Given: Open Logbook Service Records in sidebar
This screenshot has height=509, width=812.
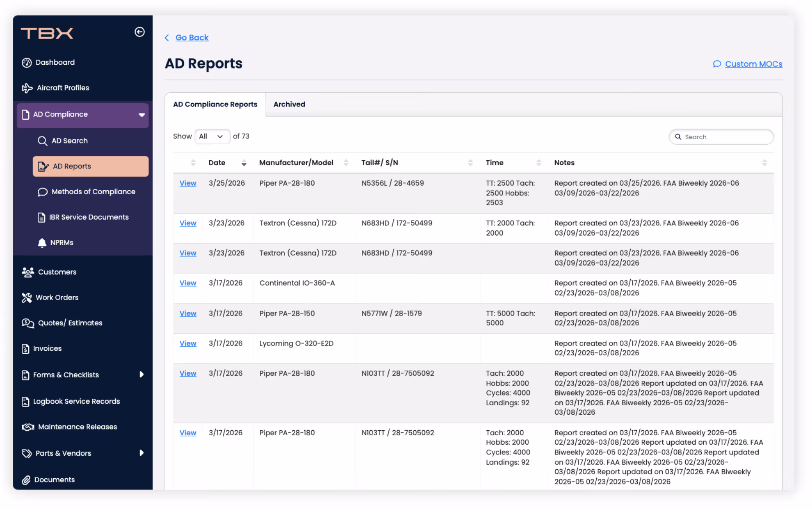Looking at the screenshot, I should (76, 402).
